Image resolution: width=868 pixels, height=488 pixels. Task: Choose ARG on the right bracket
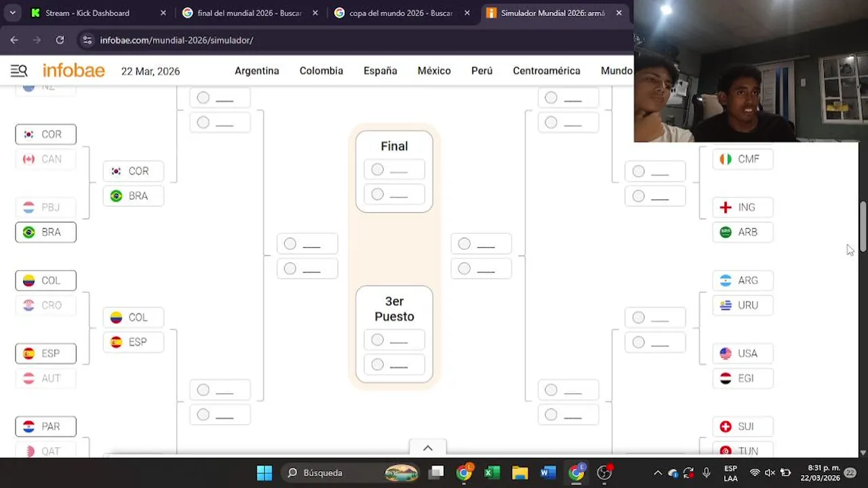(743, 281)
